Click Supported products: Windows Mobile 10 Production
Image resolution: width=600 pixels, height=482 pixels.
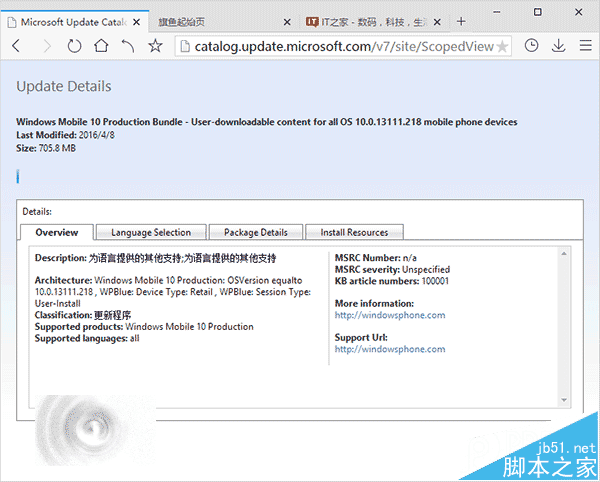144,327
